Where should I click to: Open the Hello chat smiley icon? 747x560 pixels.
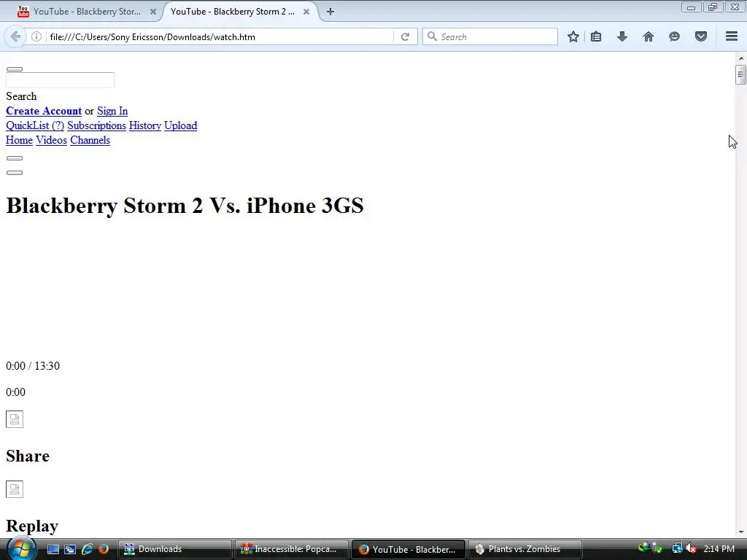click(x=674, y=36)
